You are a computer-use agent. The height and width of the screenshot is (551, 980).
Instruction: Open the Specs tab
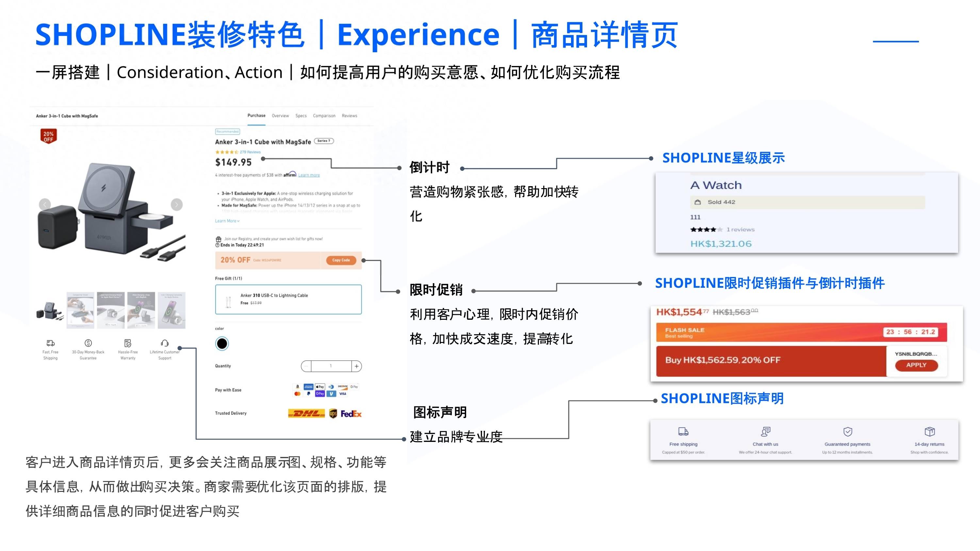coord(301,116)
